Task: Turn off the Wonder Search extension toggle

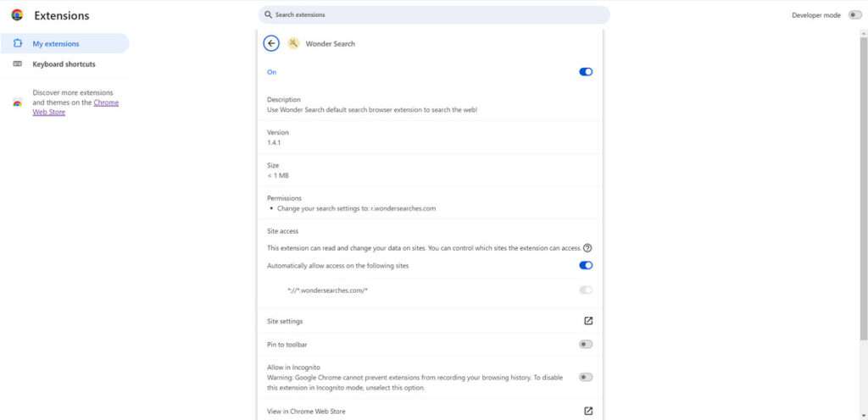Action: [x=586, y=72]
